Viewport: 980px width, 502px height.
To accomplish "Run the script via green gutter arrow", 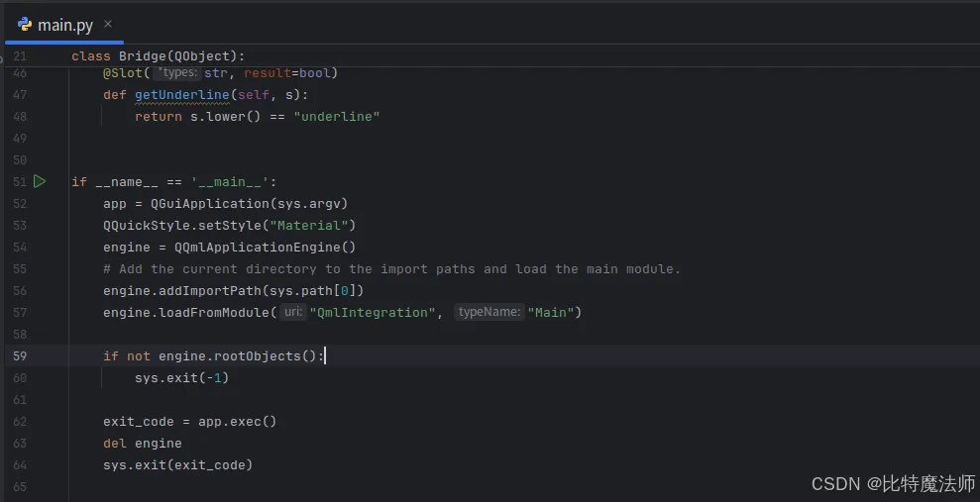I will [x=40, y=182].
